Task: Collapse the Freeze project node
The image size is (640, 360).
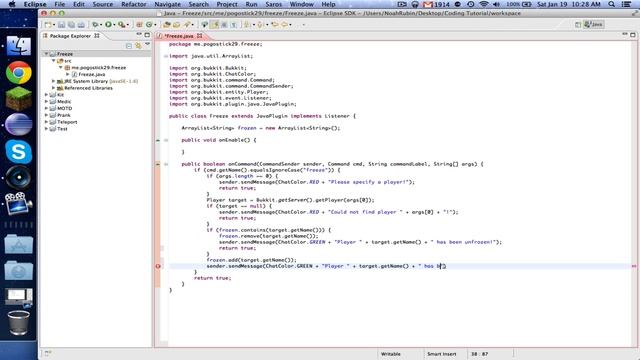Action: tap(47, 54)
